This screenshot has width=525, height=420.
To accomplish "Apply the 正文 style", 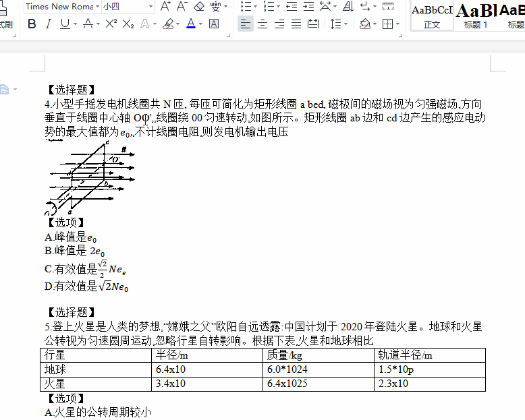I will (x=432, y=16).
